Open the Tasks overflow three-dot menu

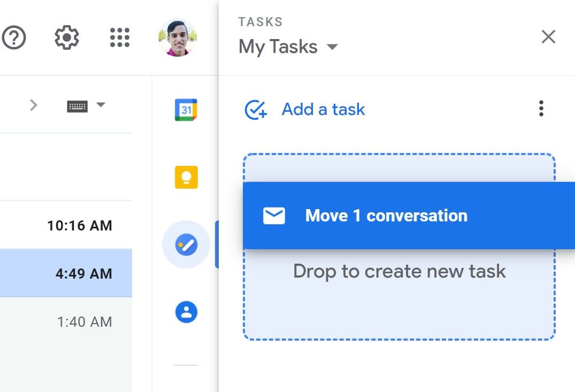pyautogui.click(x=541, y=109)
